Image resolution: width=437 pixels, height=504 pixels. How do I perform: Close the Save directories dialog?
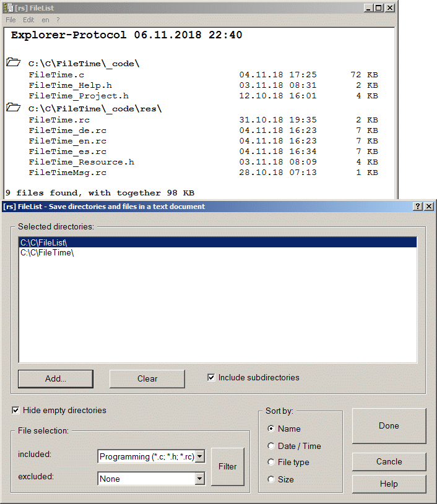tap(429, 207)
